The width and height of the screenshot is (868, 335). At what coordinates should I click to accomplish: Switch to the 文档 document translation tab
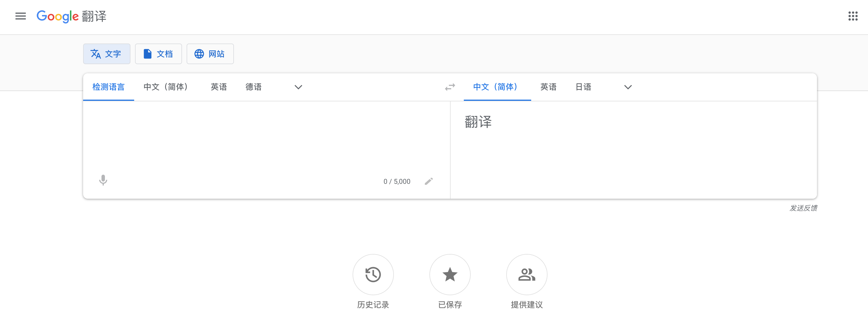tap(158, 54)
